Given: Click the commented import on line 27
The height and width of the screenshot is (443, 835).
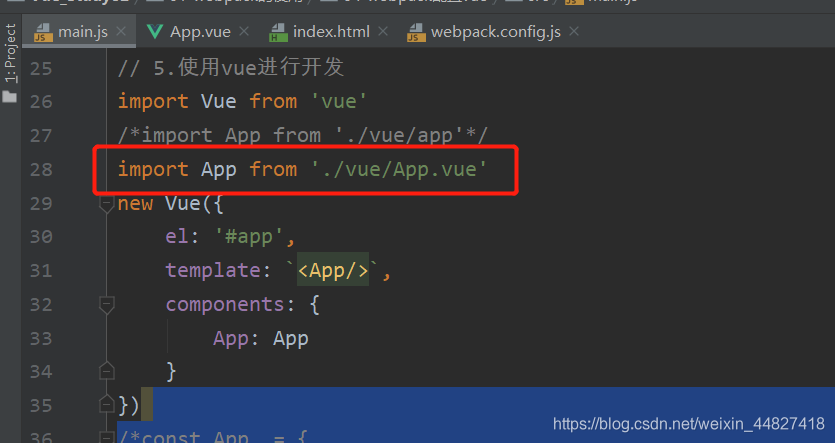Looking at the screenshot, I should (x=302, y=135).
